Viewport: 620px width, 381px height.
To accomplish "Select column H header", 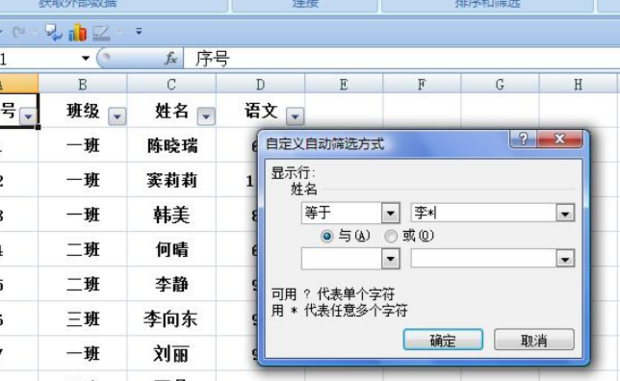I will click(578, 84).
